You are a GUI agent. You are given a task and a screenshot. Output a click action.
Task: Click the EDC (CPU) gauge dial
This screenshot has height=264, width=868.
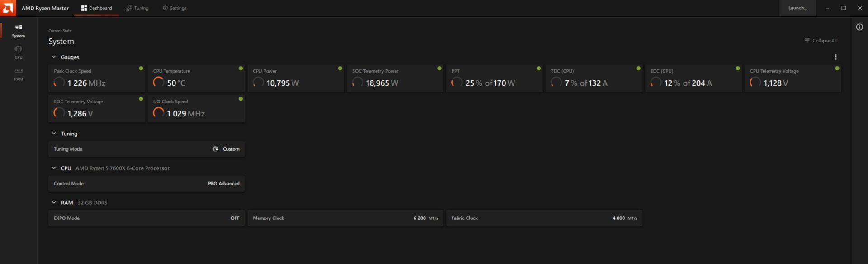(x=656, y=82)
